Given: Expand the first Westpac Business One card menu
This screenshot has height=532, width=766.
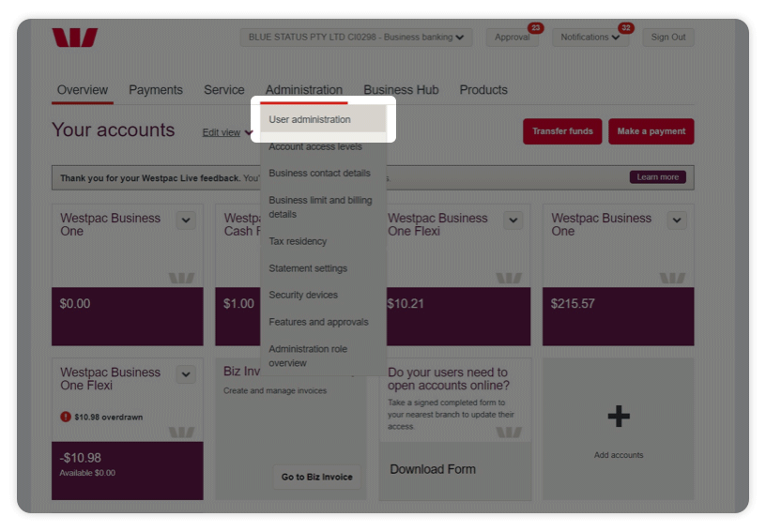Looking at the screenshot, I should pos(186,220).
